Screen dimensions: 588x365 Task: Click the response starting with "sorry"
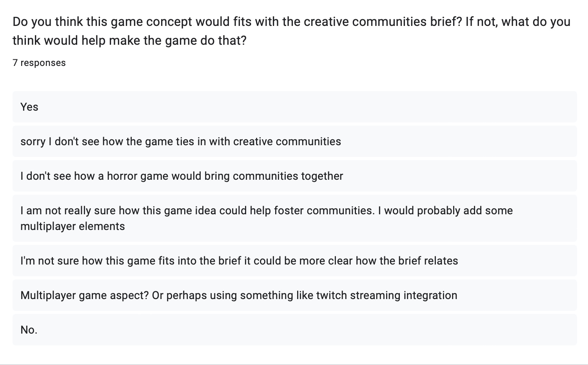(180, 141)
